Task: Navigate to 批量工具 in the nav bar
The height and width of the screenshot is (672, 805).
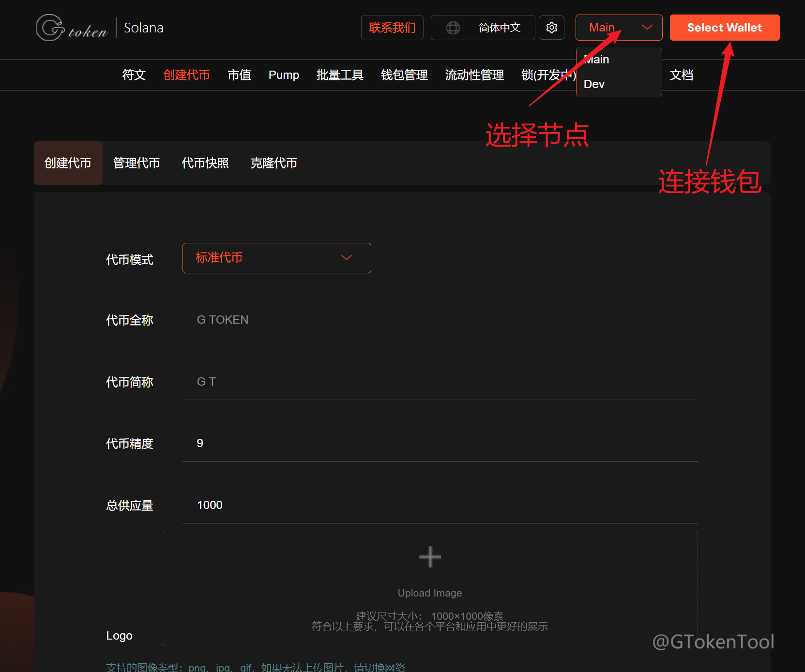Action: coord(340,75)
